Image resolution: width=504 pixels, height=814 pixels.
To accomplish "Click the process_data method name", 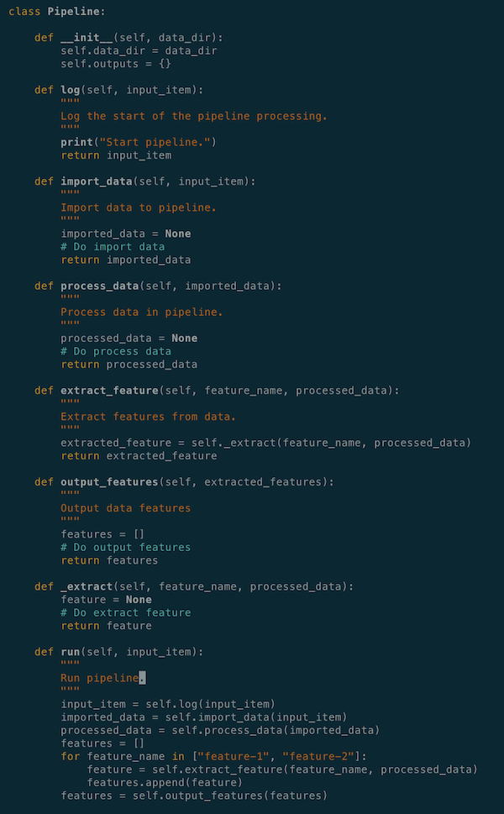I will click(100, 286).
